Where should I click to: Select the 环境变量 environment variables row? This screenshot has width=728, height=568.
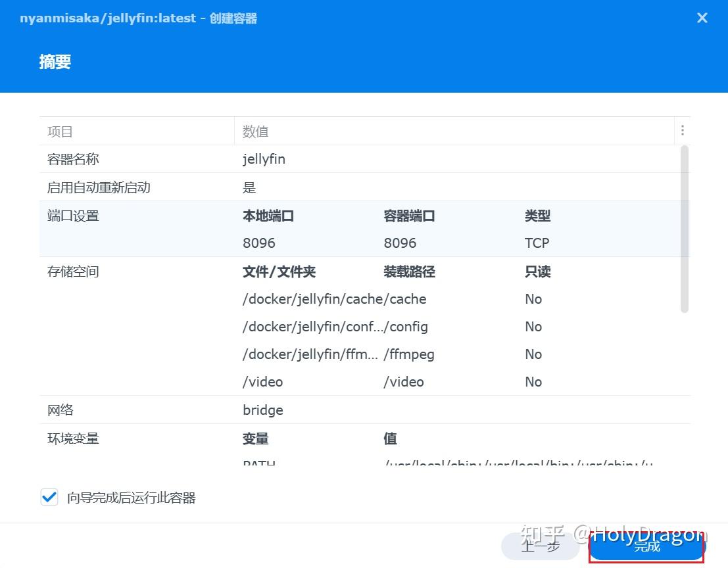coord(72,438)
